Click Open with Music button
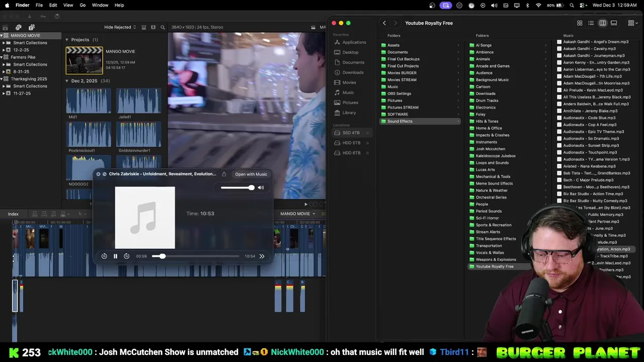The width and height of the screenshot is (644, 362). pos(251,174)
